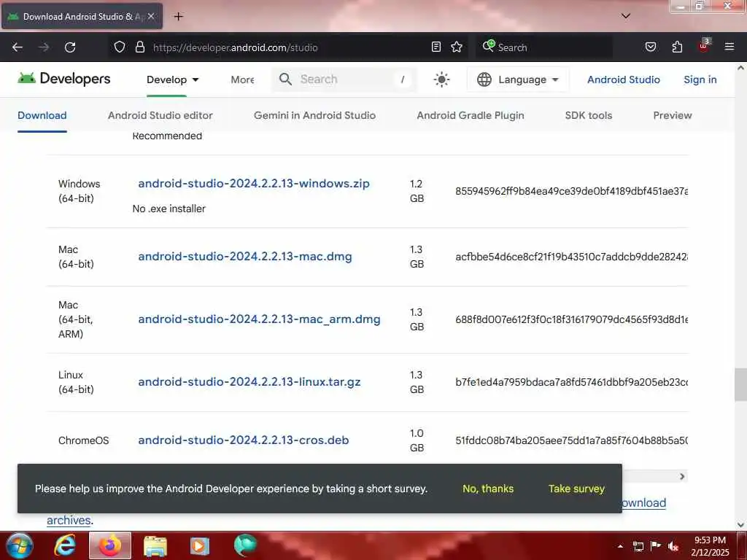Open File Explorer folder taskbar icon

(155, 545)
